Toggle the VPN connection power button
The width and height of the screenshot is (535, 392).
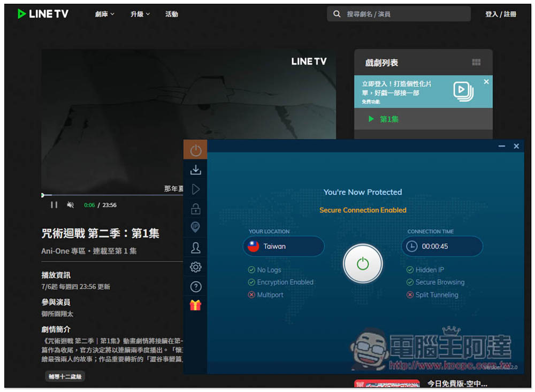[363, 264]
